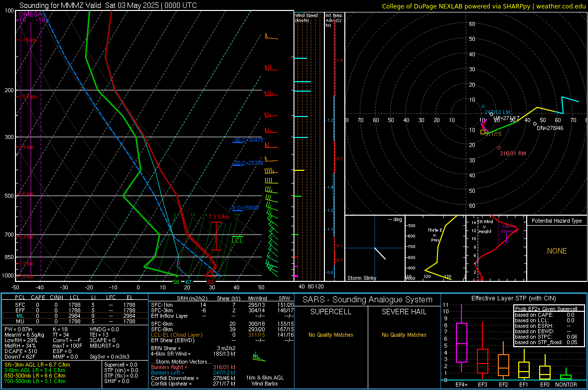
Task: Select the -20 C=25736' level label
Action: pos(248,163)
